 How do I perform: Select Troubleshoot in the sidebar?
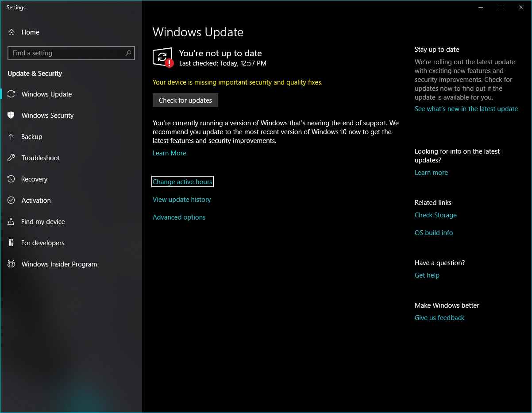(71, 158)
